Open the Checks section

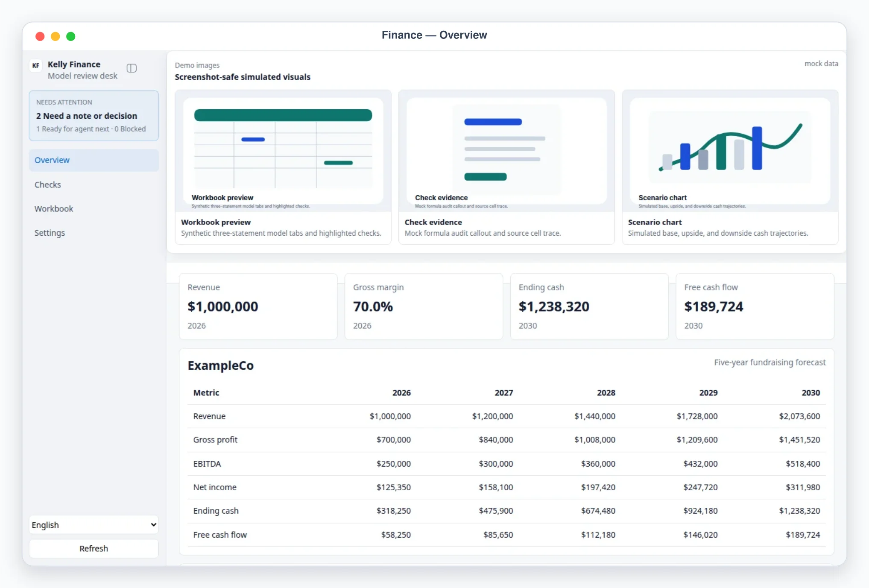[94, 184]
